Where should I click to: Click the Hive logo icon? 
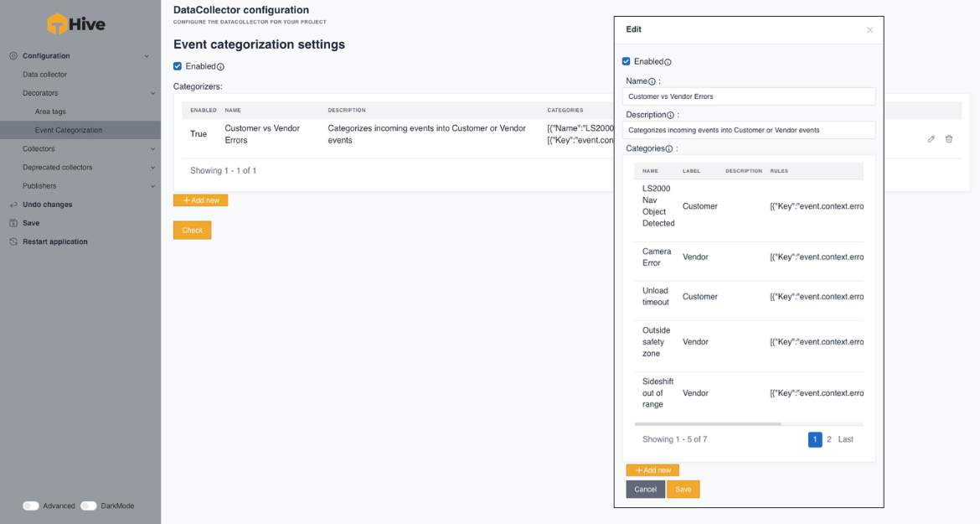57,24
